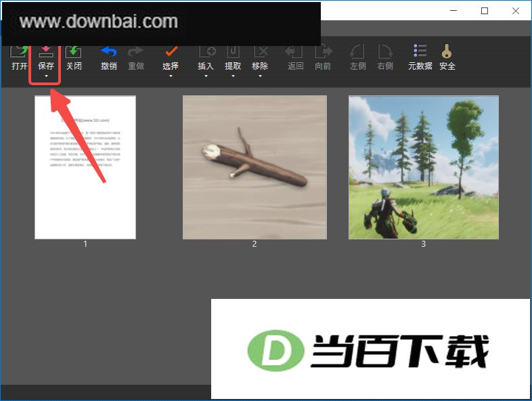532x401 pixels.
Task: Click the 插入 (Insert) page icon
Action: pyautogui.click(x=207, y=52)
